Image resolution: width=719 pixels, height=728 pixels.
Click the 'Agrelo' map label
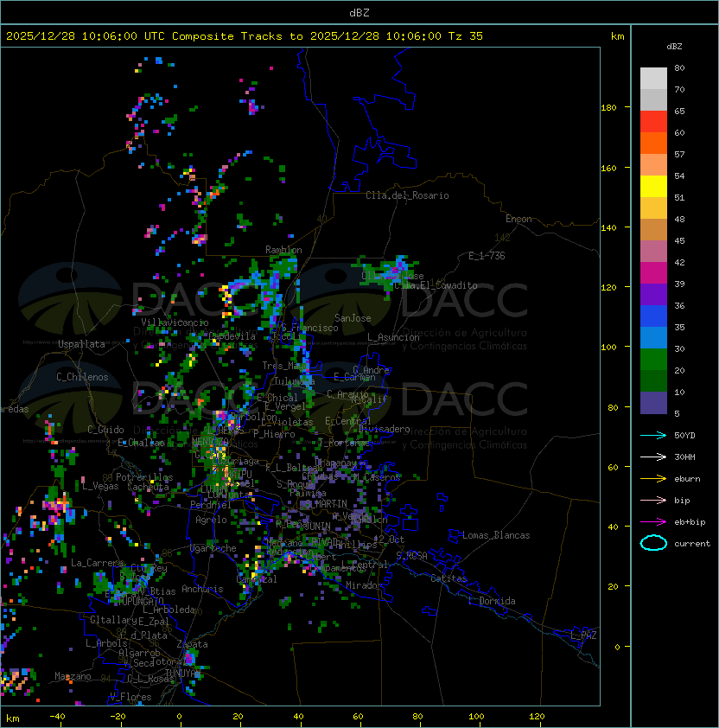coord(211,520)
